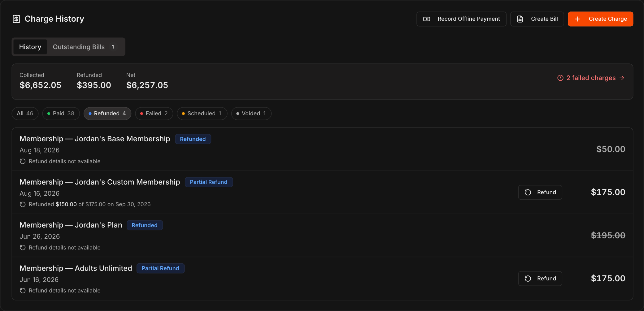This screenshot has height=311, width=644.
Task: Refund Jordan's Custom Membership charge
Action: pos(540,192)
